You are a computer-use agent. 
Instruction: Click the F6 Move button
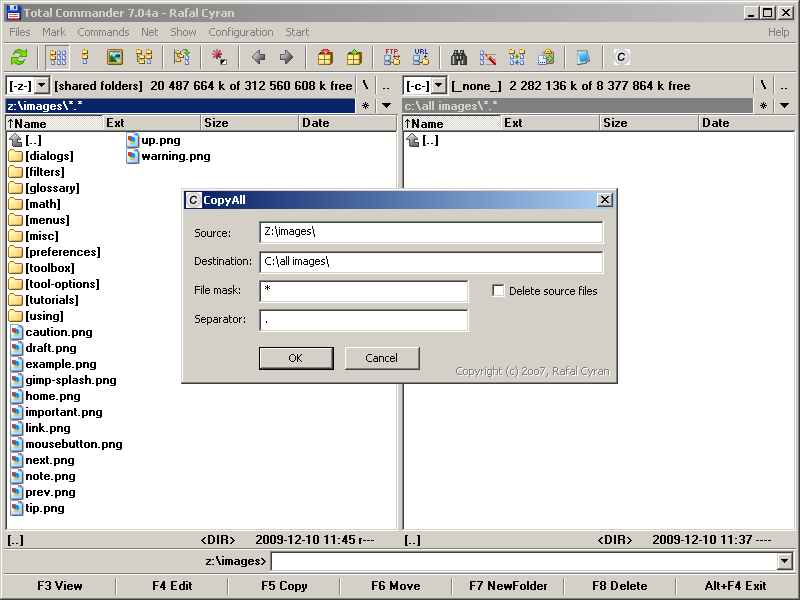point(396,586)
